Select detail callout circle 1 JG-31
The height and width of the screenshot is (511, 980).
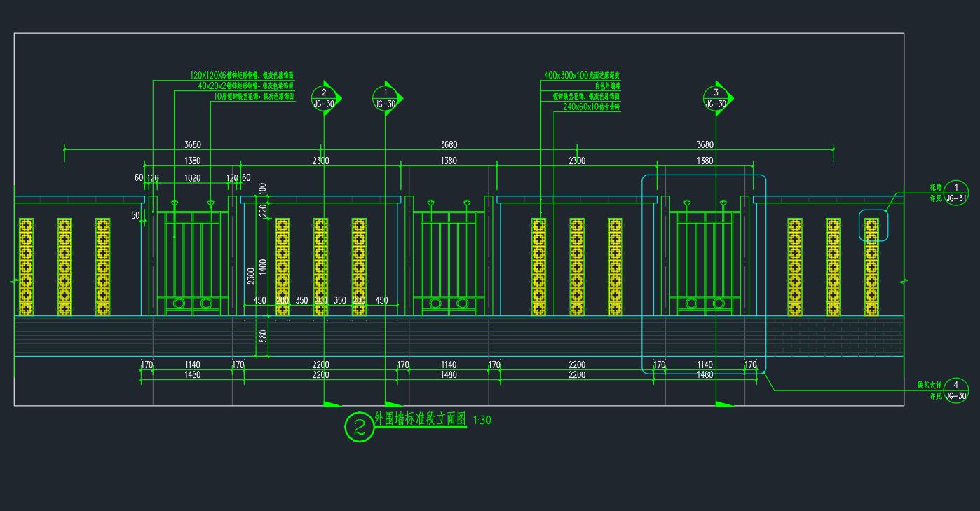click(956, 193)
